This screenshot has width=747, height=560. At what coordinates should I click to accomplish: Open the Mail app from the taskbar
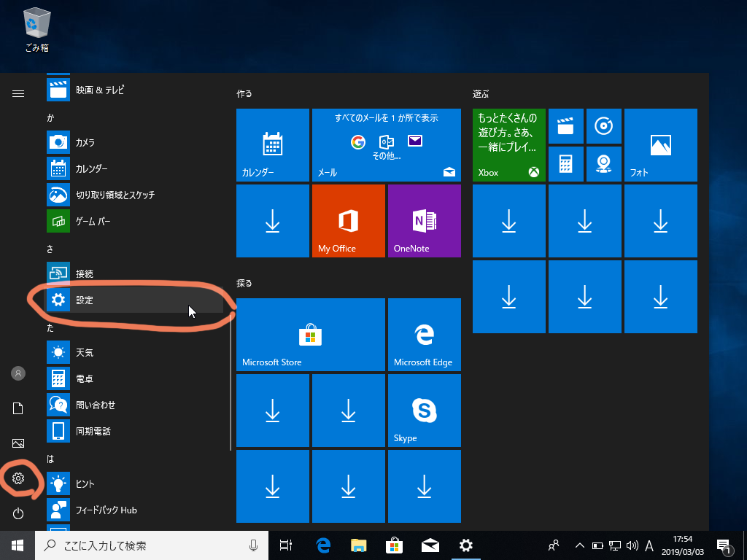coord(430,545)
